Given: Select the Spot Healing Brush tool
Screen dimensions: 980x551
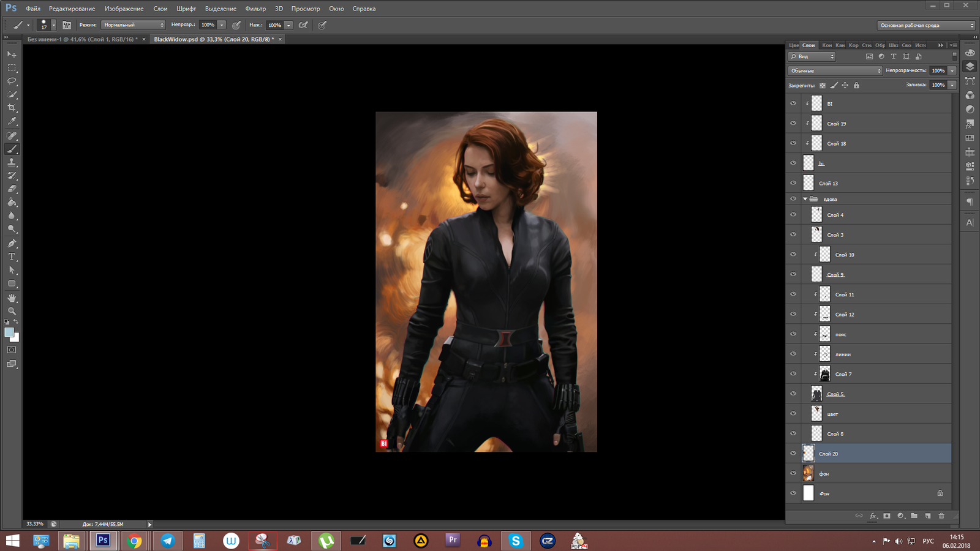Looking at the screenshot, I should (x=12, y=135).
